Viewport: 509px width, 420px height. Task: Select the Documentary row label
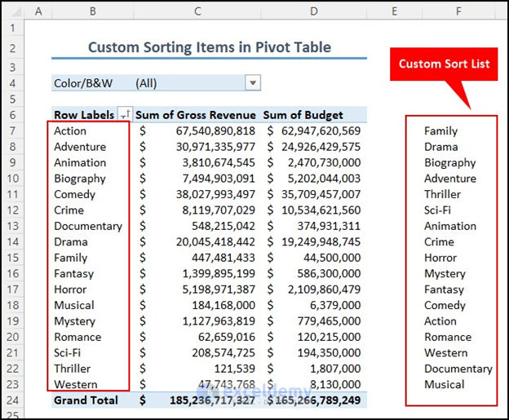[x=88, y=226]
